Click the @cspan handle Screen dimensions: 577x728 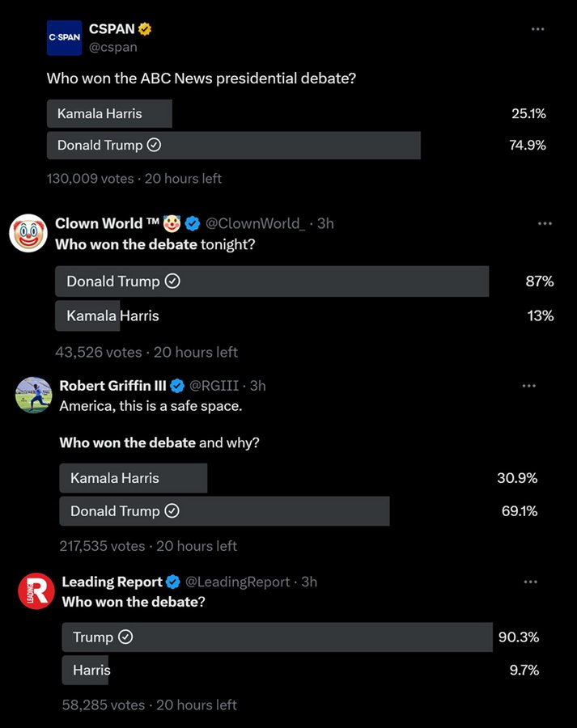(x=112, y=47)
